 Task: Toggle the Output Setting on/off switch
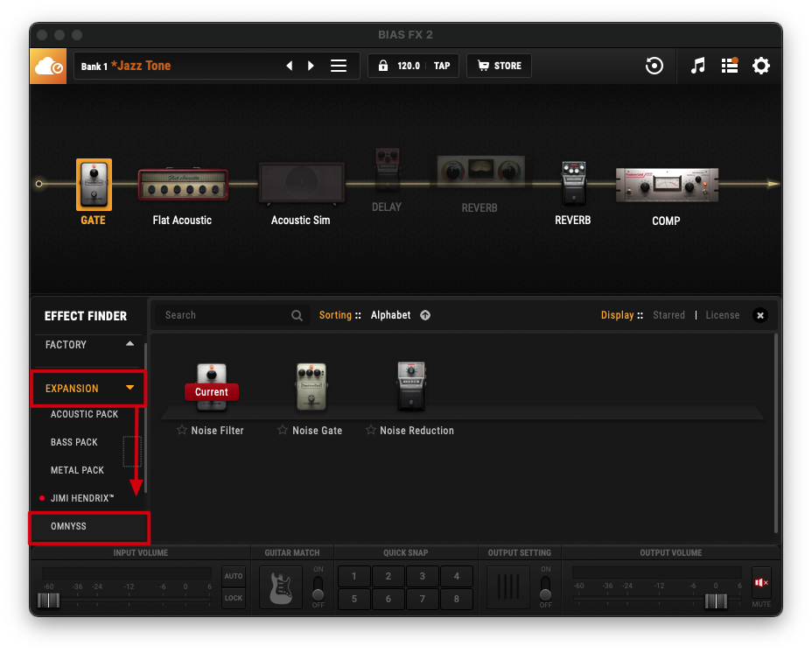[545, 587]
